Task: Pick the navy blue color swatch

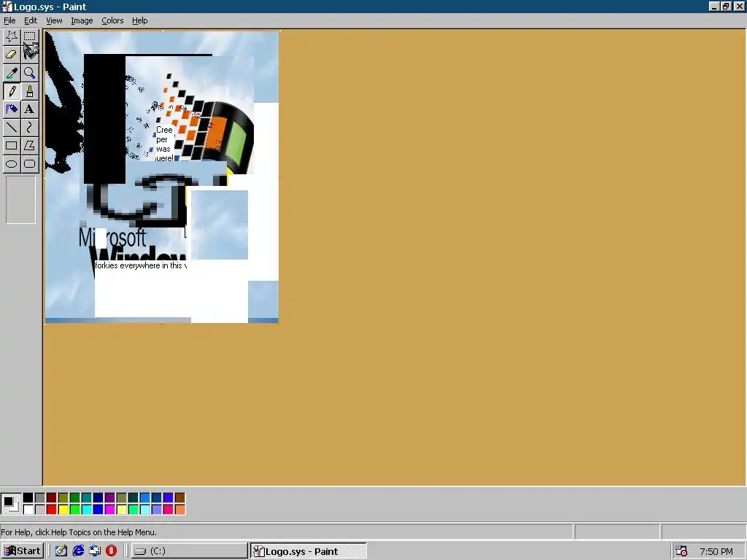Action: (98, 497)
